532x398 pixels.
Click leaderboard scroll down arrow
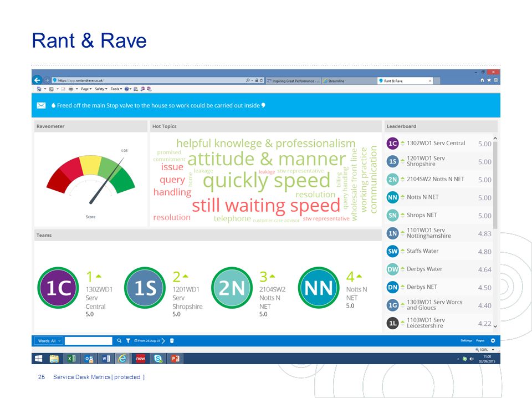[x=495, y=326]
